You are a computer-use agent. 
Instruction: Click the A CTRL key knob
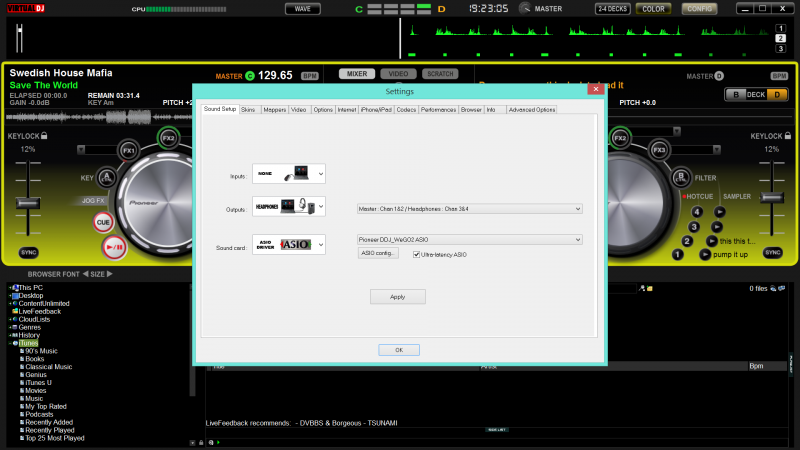pos(107,178)
